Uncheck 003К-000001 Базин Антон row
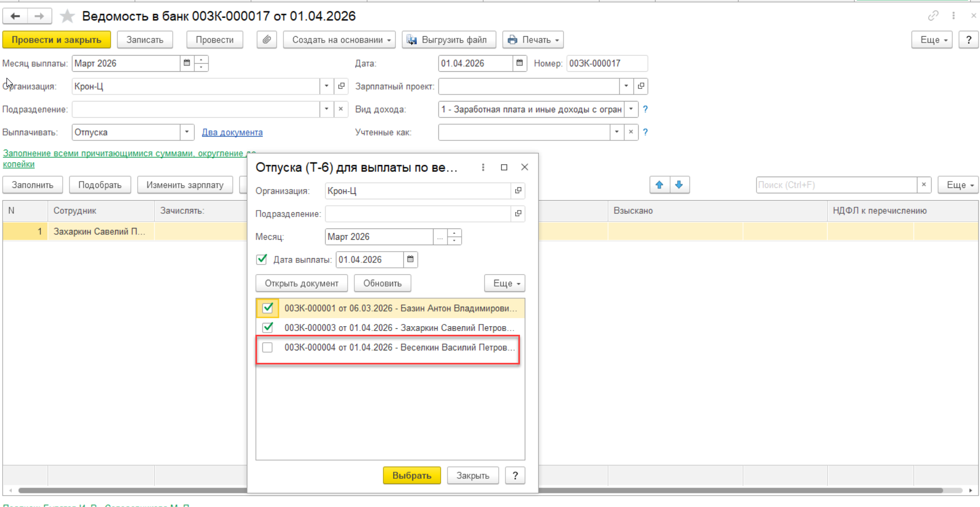Viewport: 980px width, 507px height. point(268,308)
